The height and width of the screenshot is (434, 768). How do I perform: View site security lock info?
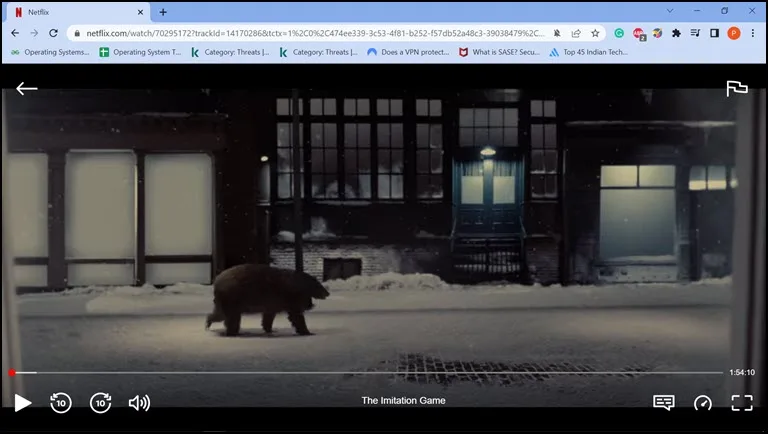coord(77,33)
